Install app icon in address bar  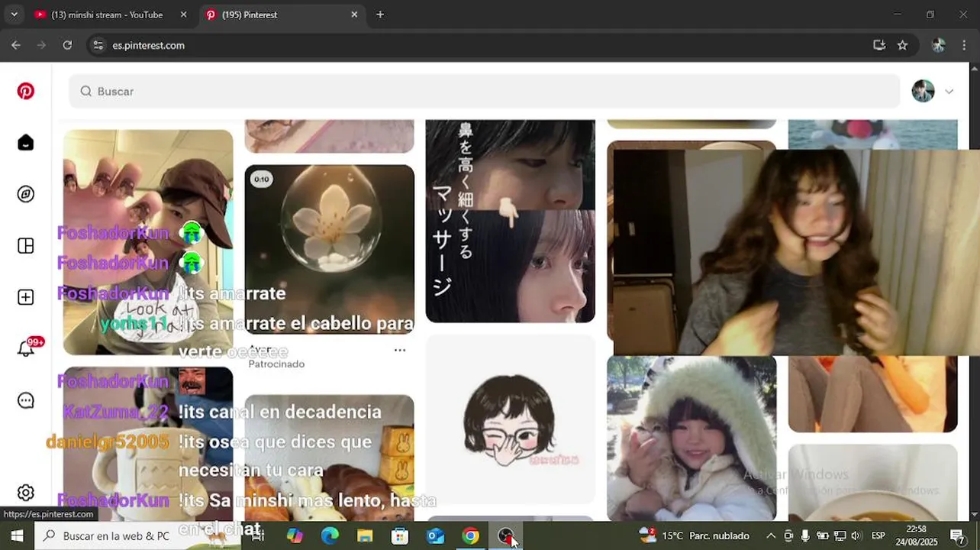click(x=879, y=45)
